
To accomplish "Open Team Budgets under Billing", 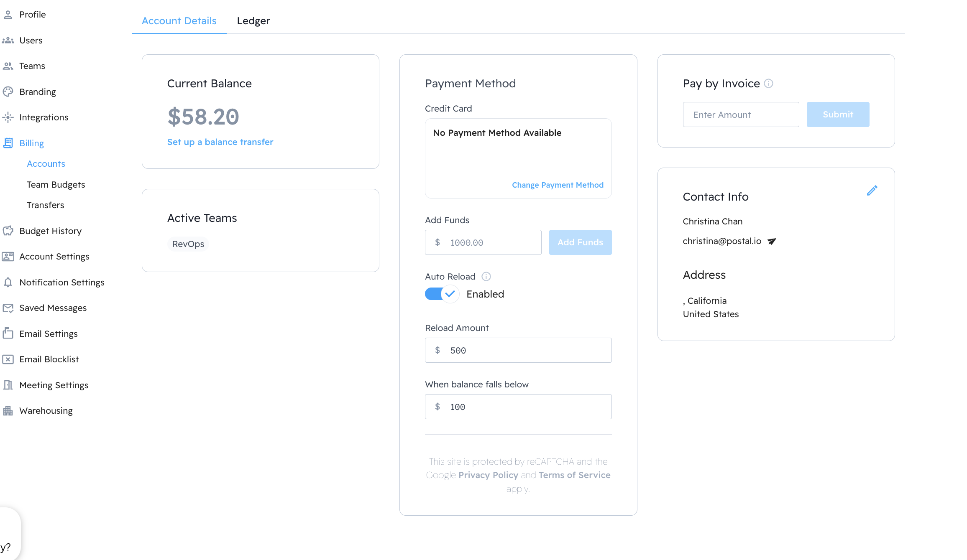I will (x=56, y=185).
